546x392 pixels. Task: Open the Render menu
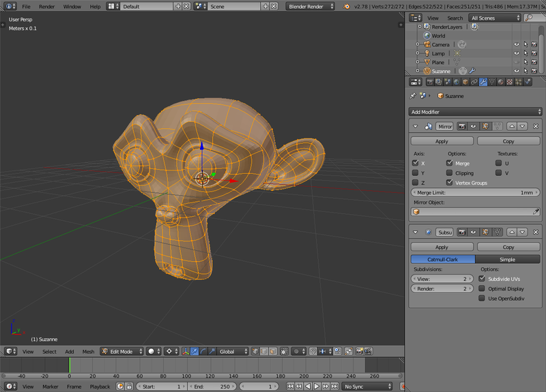coord(47,7)
